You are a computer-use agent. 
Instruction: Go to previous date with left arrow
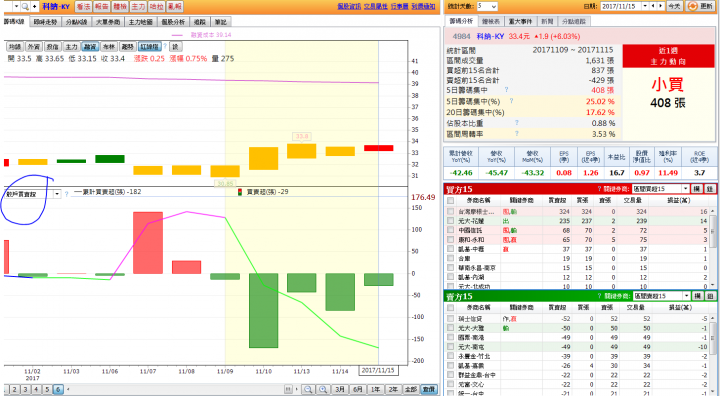[653, 6]
